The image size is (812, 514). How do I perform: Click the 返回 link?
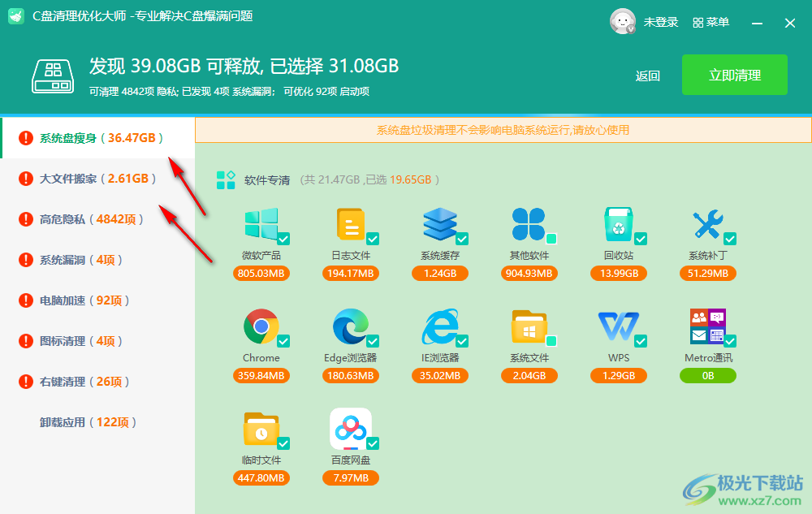point(647,76)
